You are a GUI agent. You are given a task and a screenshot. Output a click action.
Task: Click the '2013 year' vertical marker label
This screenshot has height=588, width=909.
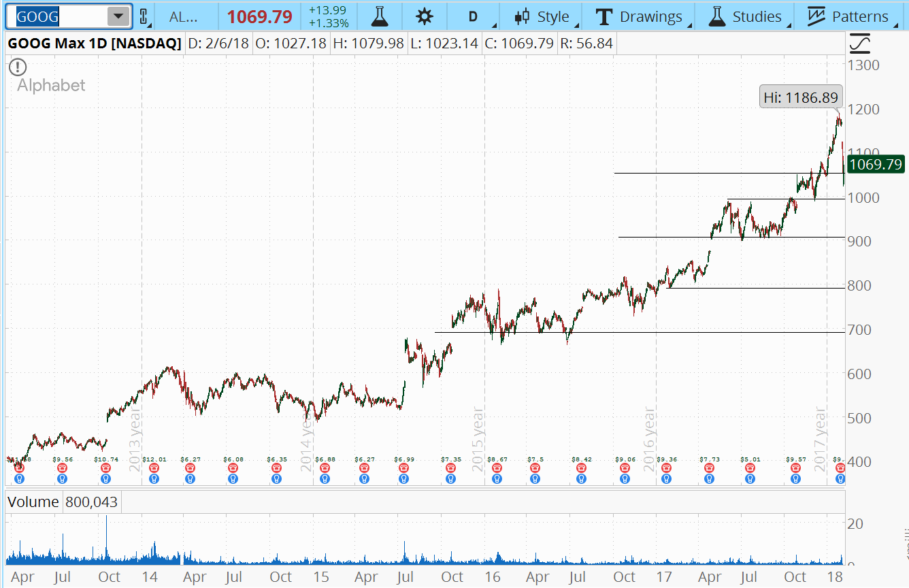[x=134, y=440]
